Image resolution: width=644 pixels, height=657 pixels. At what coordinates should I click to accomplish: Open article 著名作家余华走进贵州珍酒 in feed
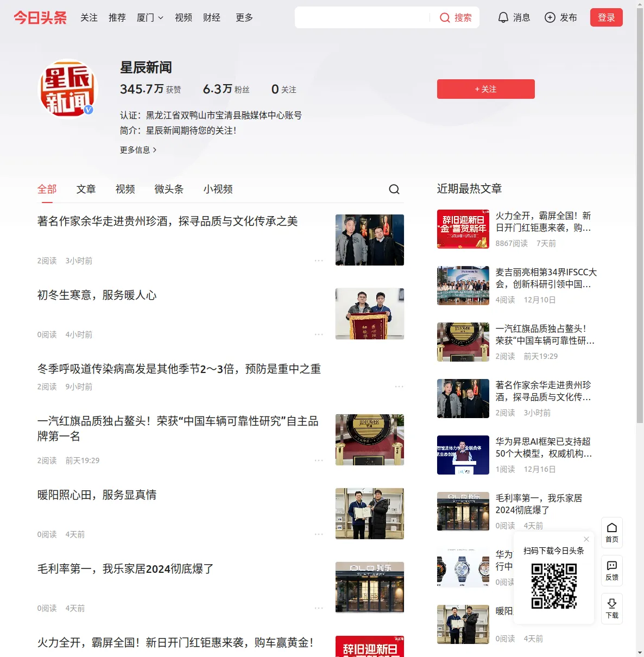(168, 222)
